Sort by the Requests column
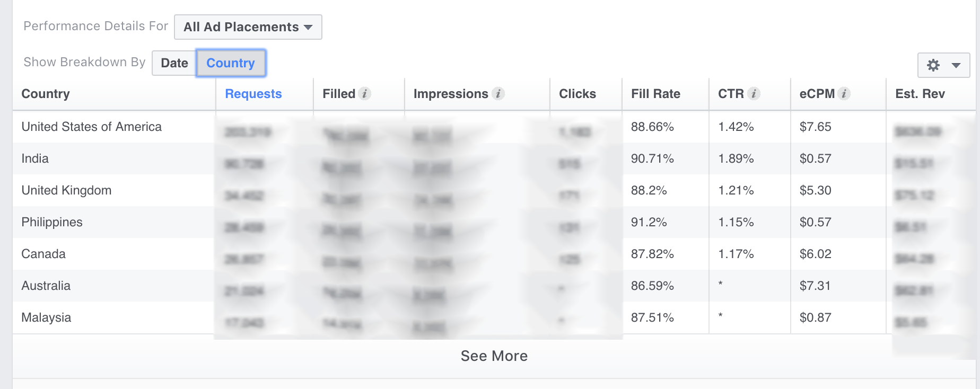The image size is (980, 389). 253,94
